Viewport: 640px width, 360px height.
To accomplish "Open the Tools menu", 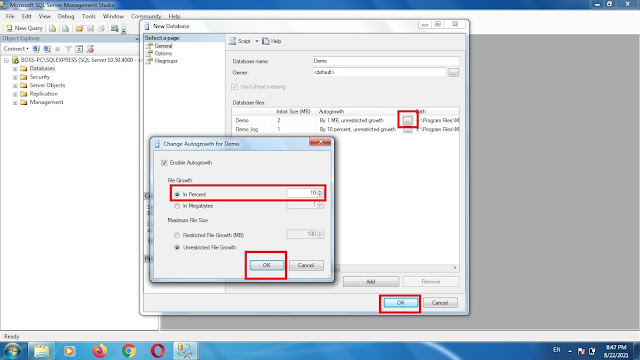I will [x=89, y=16].
